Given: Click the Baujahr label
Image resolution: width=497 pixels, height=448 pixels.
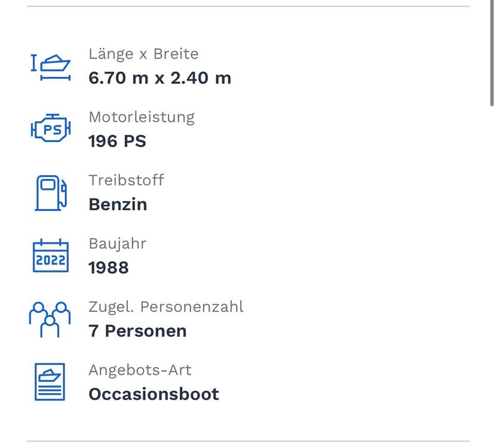Looking at the screenshot, I should [118, 244].
